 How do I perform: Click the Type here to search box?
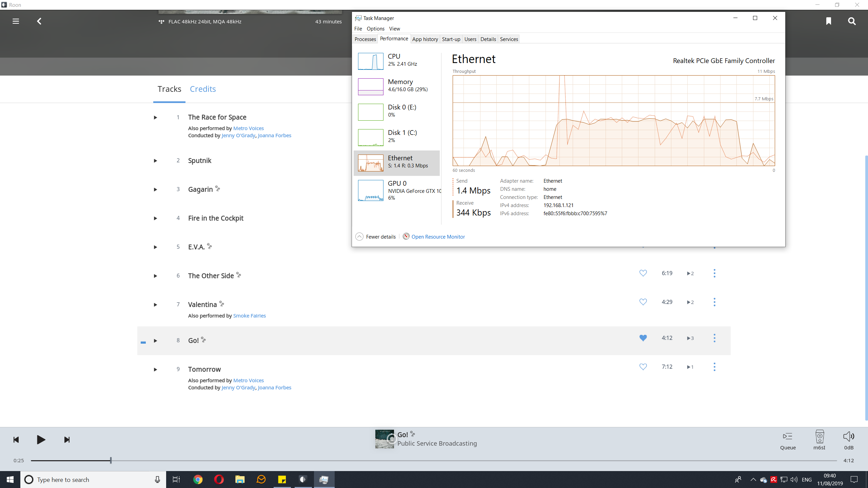(x=93, y=480)
